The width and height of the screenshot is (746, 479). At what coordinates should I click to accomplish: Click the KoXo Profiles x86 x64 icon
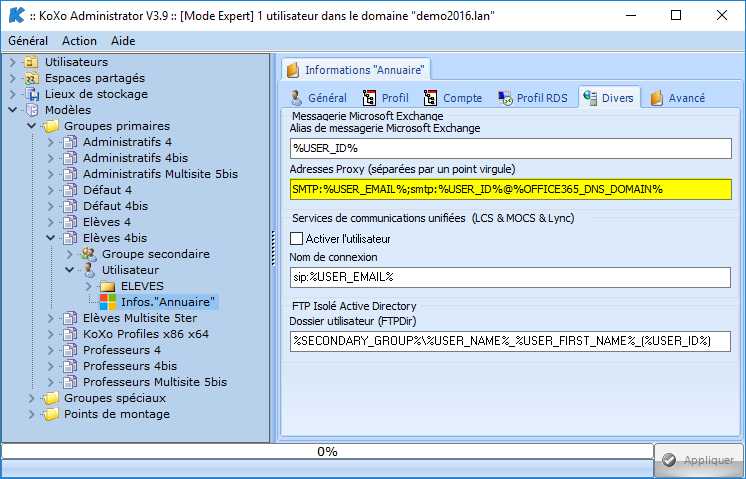(70, 334)
